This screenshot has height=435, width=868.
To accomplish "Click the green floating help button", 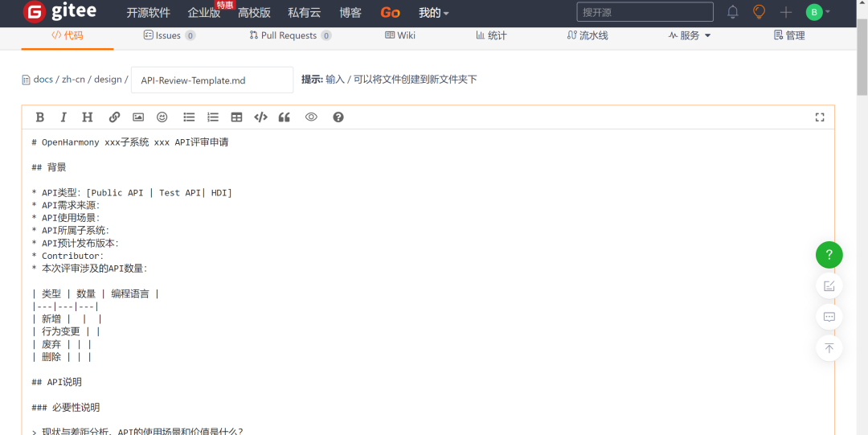I will (829, 255).
